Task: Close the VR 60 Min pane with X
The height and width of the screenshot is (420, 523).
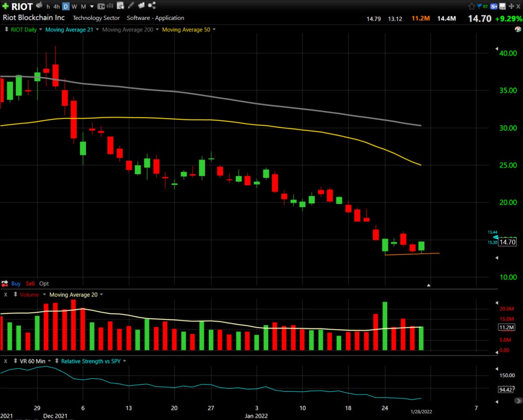Action: pyautogui.click(x=6, y=361)
